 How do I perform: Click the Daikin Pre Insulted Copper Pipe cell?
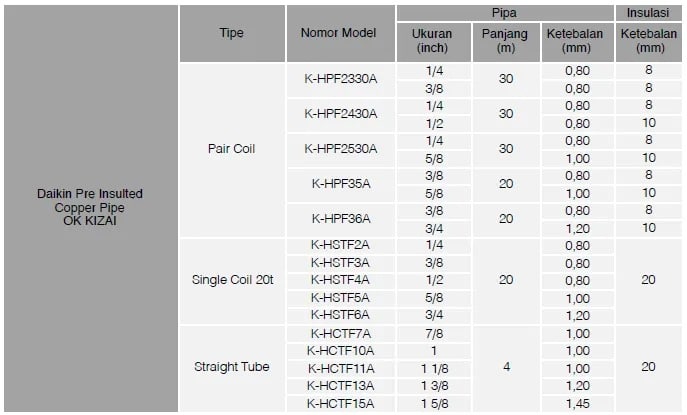(90, 208)
